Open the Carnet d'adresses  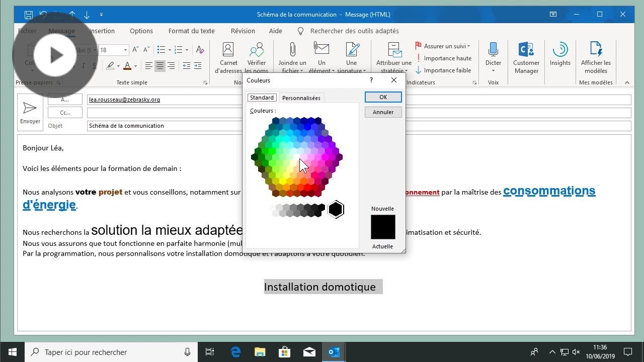click(228, 56)
